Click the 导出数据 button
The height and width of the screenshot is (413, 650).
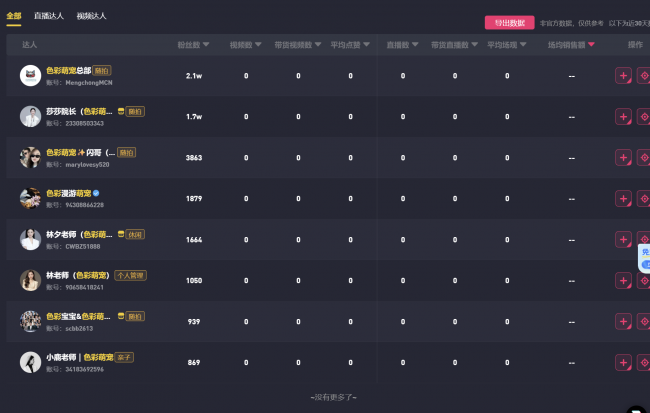pos(509,23)
